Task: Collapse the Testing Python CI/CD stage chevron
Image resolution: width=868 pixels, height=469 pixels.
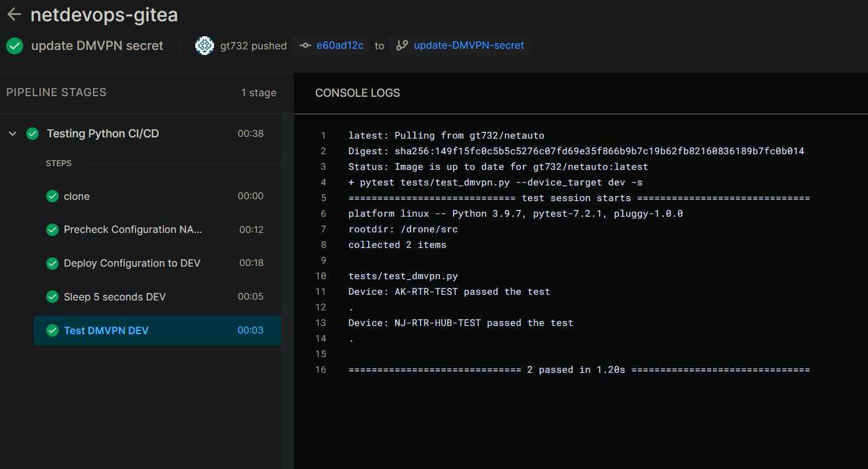Action: 12,134
